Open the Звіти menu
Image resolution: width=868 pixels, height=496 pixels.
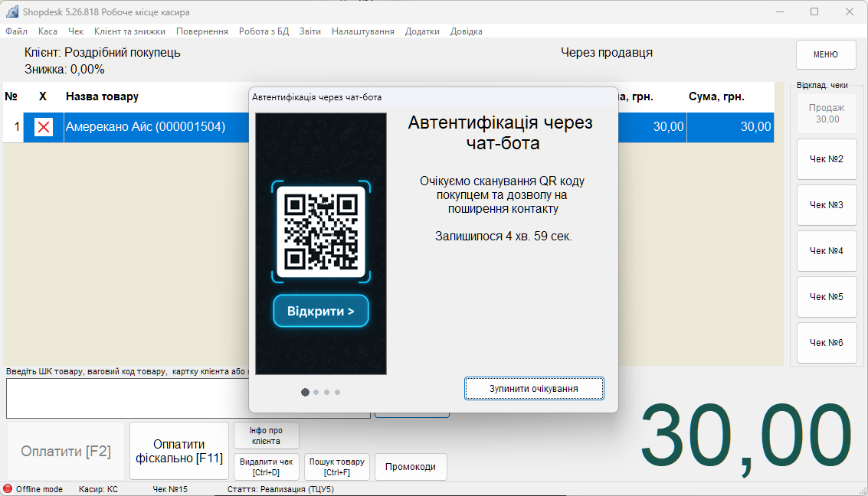(x=310, y=31)
